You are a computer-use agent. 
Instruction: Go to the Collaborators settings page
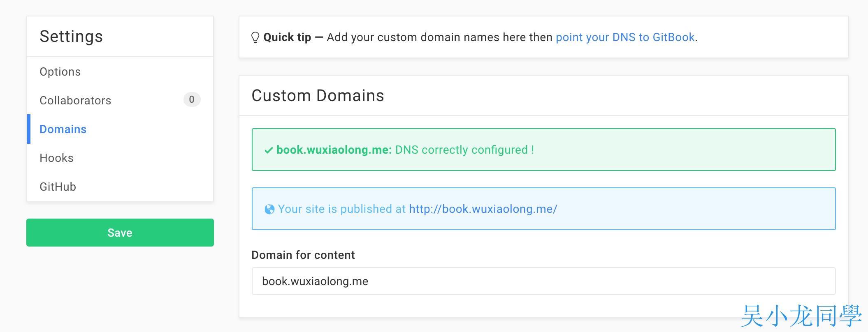click(x=75, y=101)
